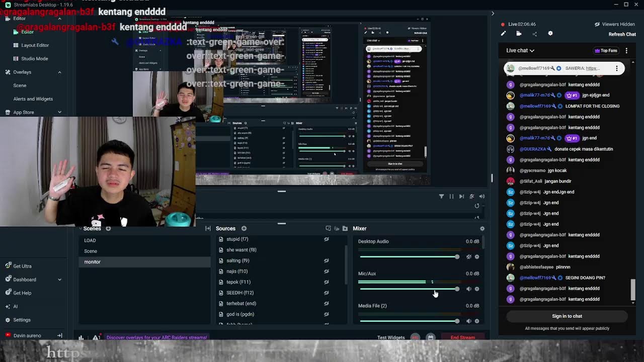Screen dimensions: 644x362
Task: Open Desktop Audio source settings gear
Action: point(477,257)
